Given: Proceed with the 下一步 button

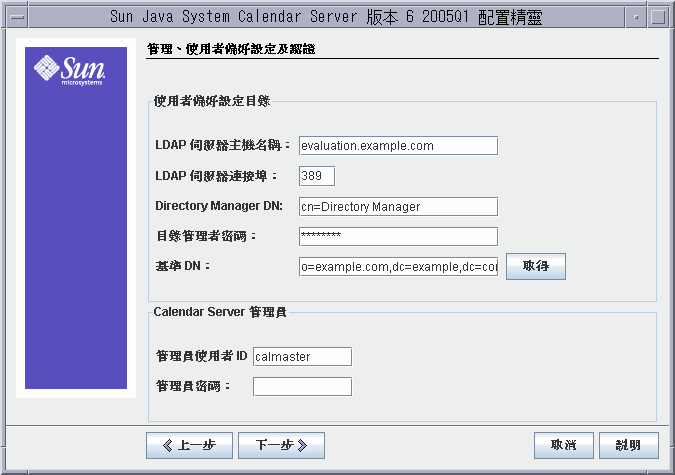Looking at the screenshot, I should (282, 445).
